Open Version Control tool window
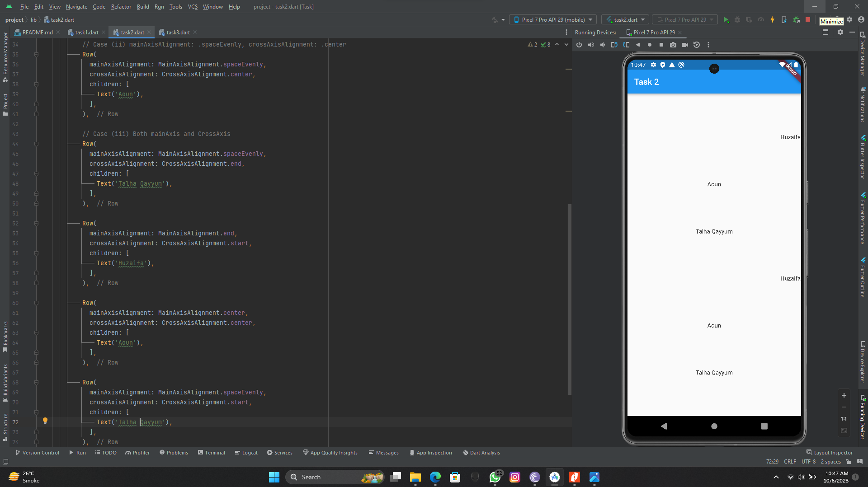 tap(37, 453)
